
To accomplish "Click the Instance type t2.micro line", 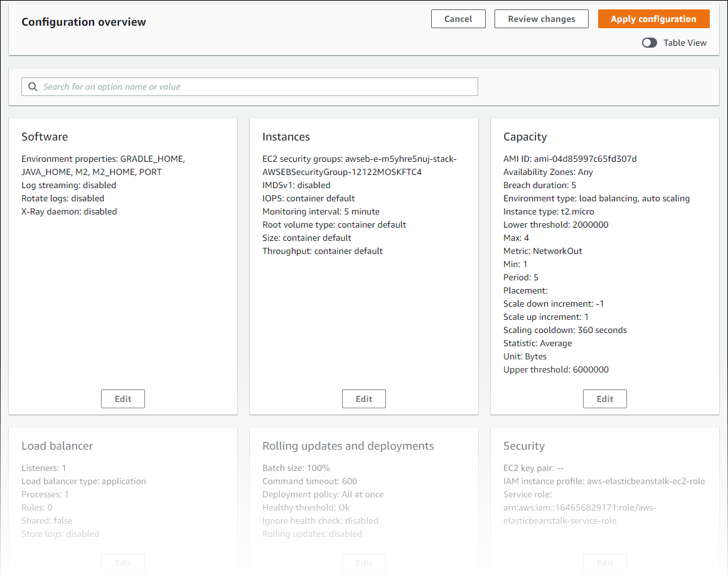I will (x=549, y=211).
